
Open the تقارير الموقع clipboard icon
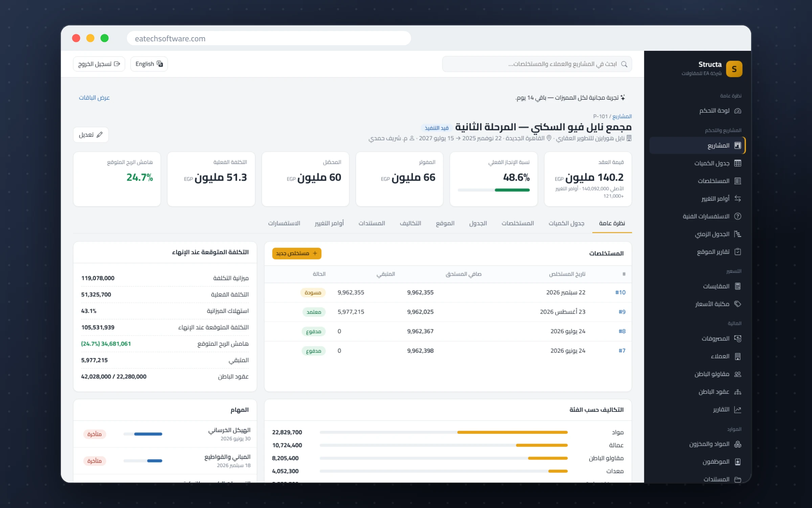click(x=738, y=252)
